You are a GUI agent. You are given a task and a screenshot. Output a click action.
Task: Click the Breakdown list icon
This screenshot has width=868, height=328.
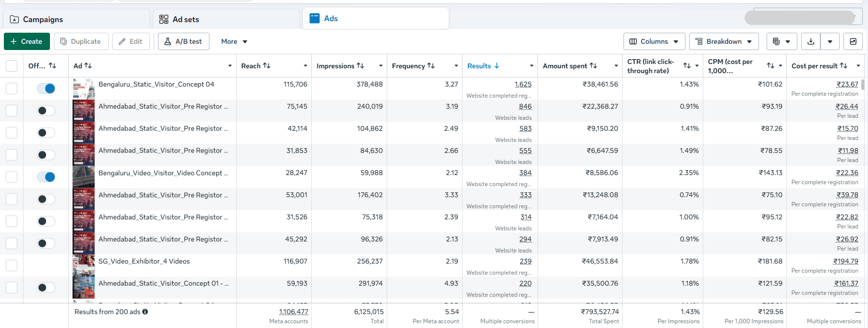click(699, 41)
